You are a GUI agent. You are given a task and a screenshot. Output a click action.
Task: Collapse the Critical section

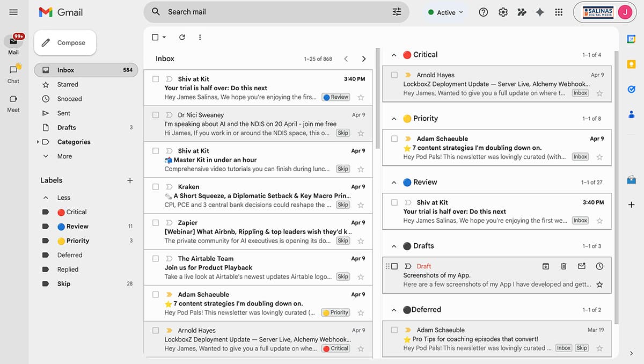pos(393,55)
